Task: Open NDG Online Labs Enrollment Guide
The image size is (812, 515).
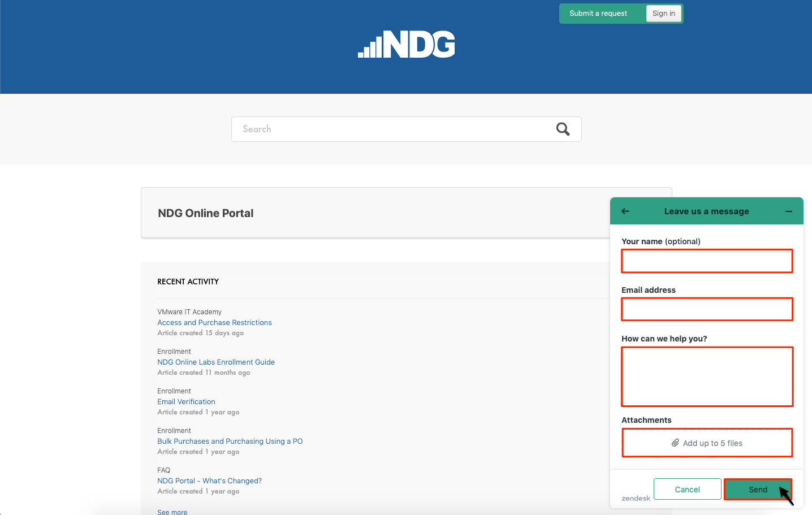Action: (216, 362)
